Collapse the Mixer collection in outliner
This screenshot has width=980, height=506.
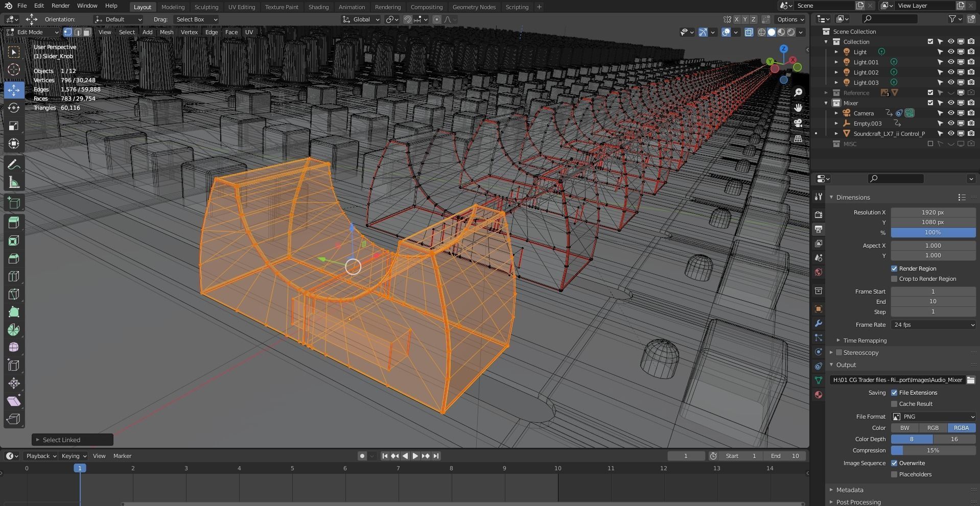point(826,103)
